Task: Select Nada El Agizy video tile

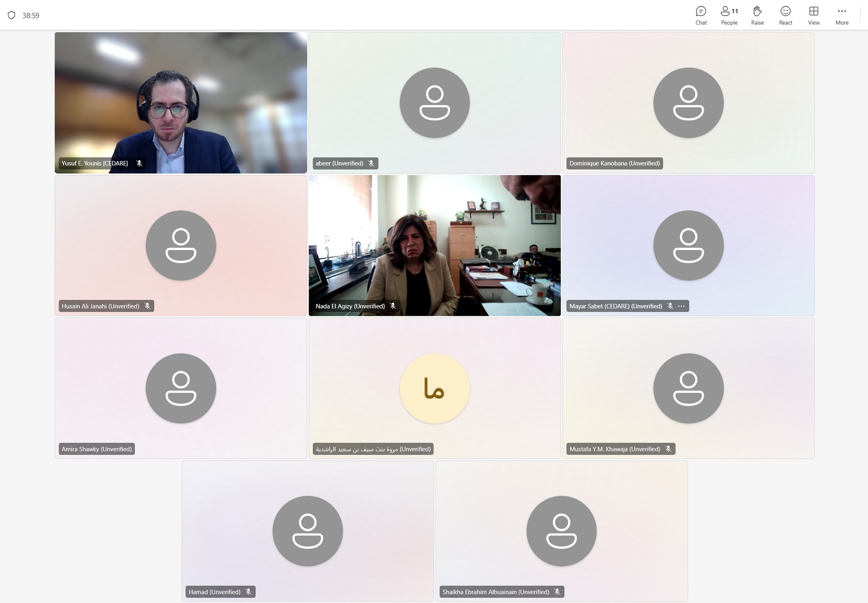Action: (x=434, y=246)
